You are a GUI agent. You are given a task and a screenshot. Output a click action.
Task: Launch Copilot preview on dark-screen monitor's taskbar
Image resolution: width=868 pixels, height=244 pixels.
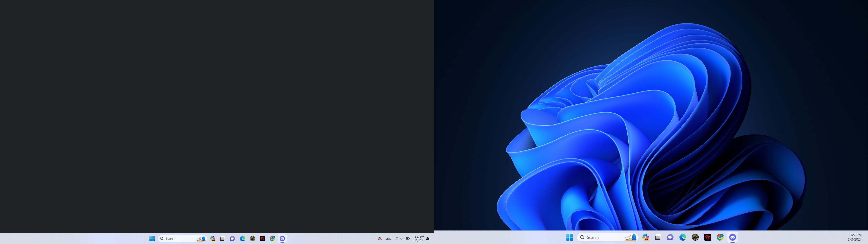click(x=213, y=239)
